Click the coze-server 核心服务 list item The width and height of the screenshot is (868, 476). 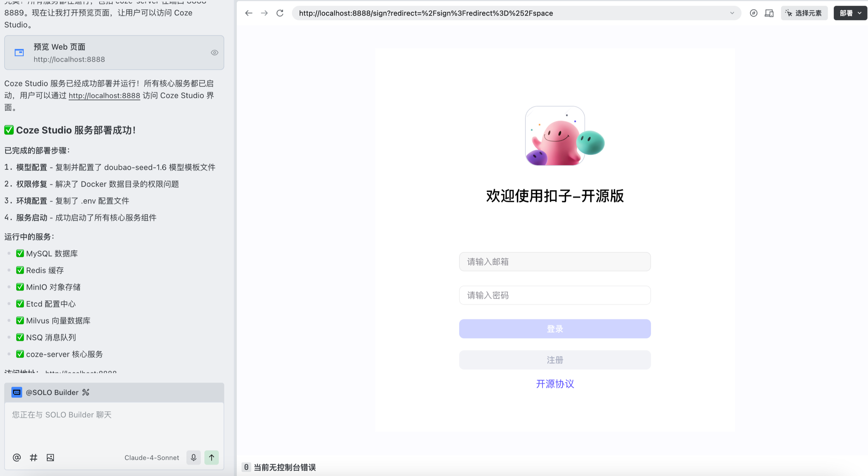(59, 354)
